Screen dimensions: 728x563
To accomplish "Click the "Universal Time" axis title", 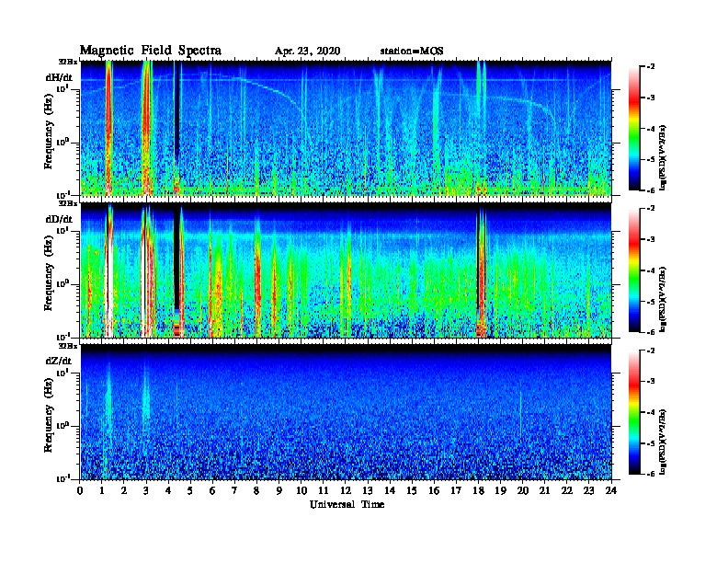I will 347,504.
